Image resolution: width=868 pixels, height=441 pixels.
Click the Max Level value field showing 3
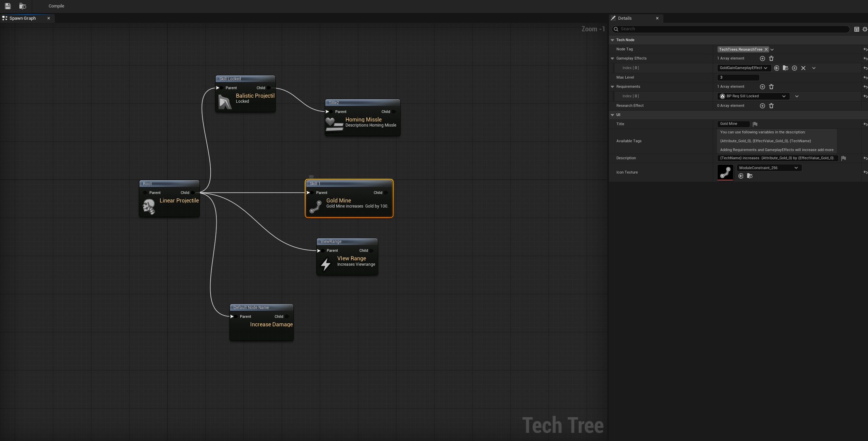pyautogui.click(x=738, y=77)
